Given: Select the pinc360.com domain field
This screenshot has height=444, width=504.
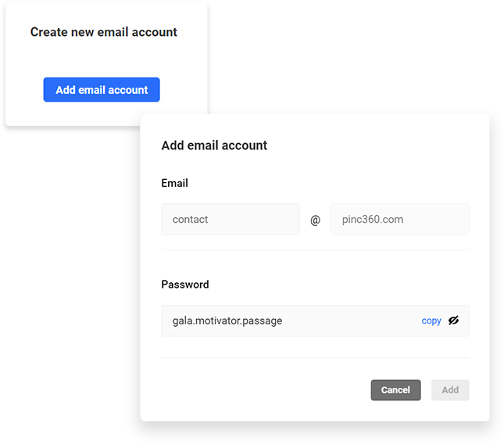Looking at the screenshot, I should 400,220.
